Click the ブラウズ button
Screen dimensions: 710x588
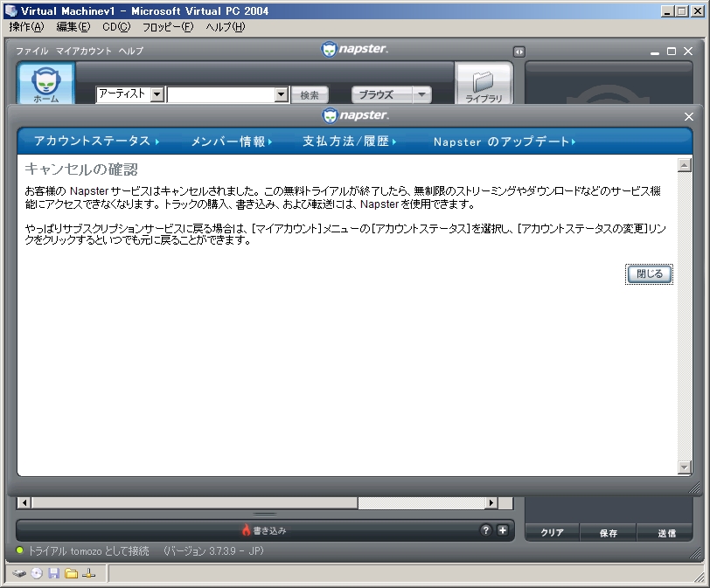click(x=382, y=94)
